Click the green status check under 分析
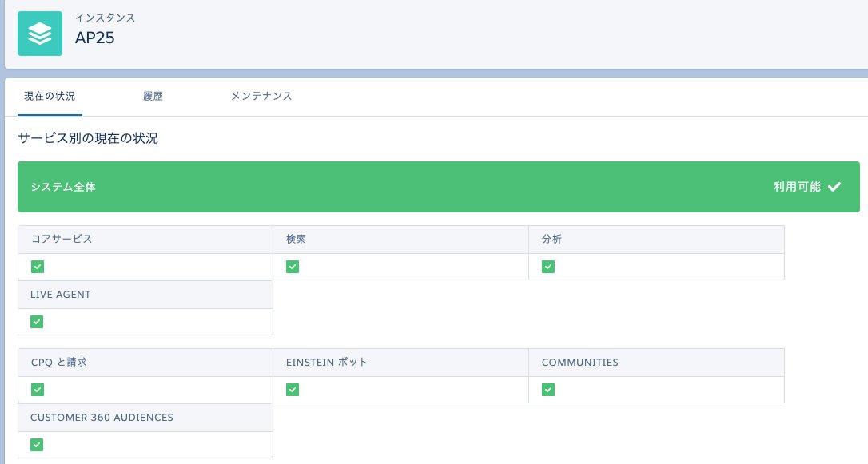Screen dimensions: 868x464 click(548, 267)
